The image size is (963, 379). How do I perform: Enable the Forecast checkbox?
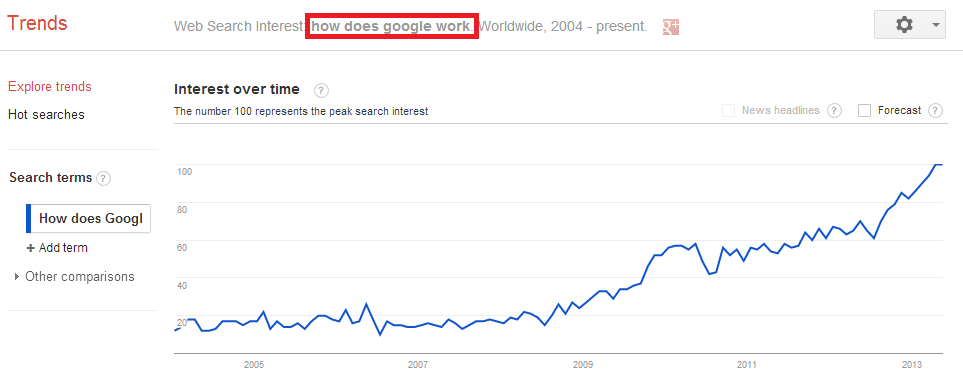864,111
